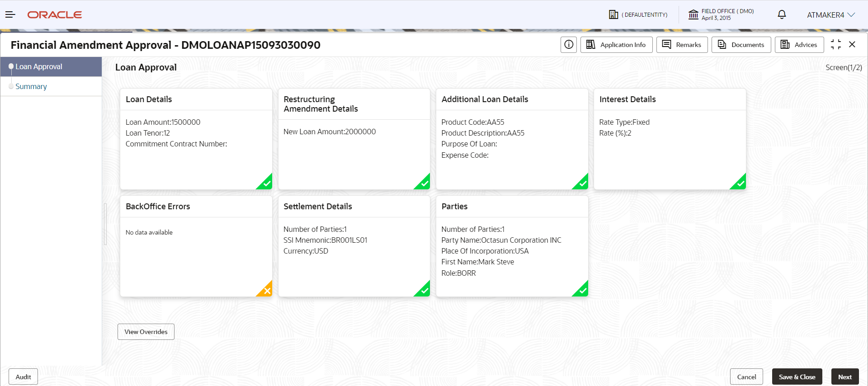Open the Audit details
The width and height of the screenshot is (868, 386).
(x=24, y=377)
